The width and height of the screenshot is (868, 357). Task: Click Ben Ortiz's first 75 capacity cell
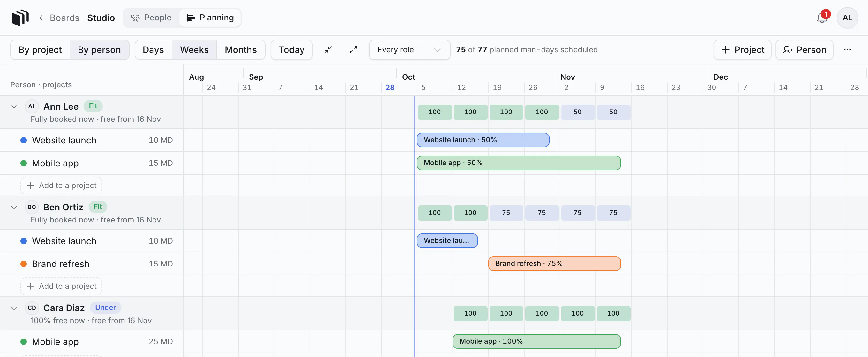(x=506, y=213)
